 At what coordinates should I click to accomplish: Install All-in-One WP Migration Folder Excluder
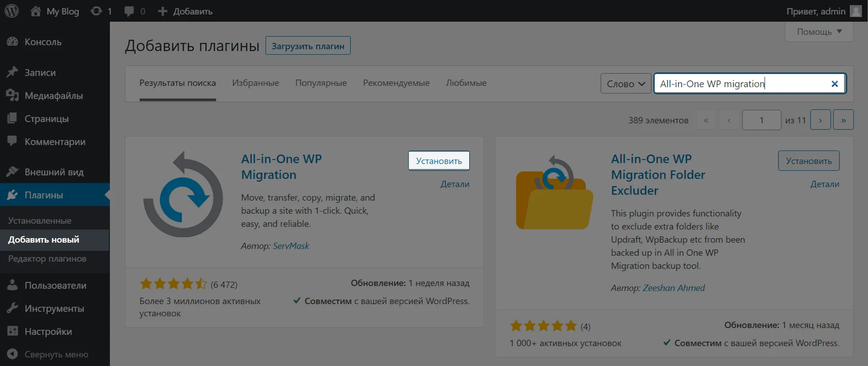point(809,161)
